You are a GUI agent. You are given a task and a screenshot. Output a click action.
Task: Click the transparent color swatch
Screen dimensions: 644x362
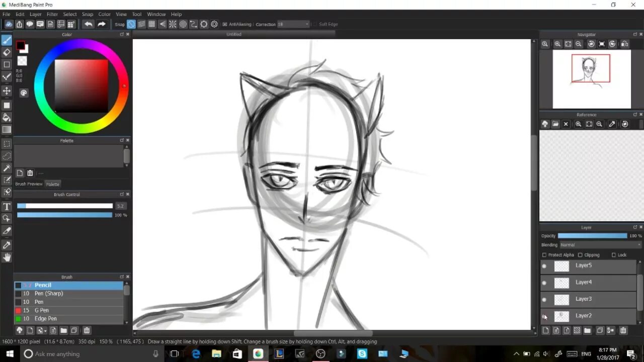[22, 61]
